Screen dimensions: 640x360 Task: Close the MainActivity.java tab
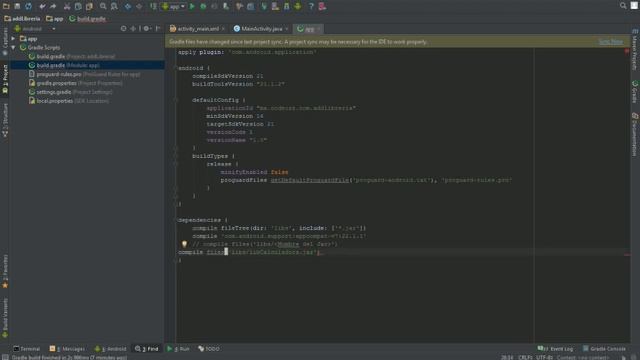coord(287,29)
